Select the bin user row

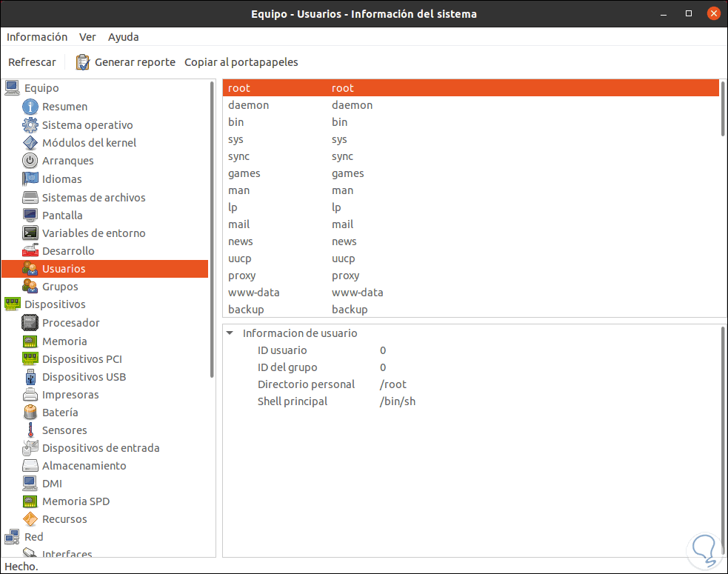471,122
